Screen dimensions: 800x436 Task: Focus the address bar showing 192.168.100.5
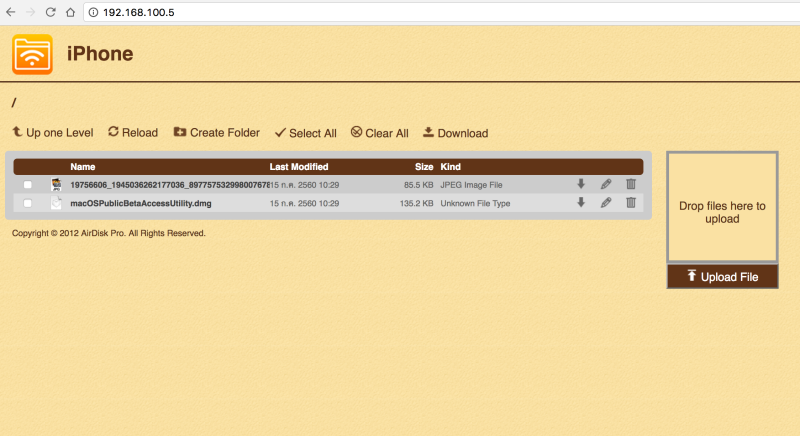tap(441, 12)
